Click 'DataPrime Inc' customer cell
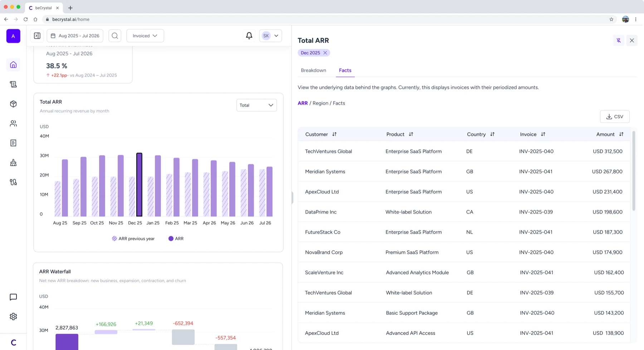The image size is (644, 350). 321,212
